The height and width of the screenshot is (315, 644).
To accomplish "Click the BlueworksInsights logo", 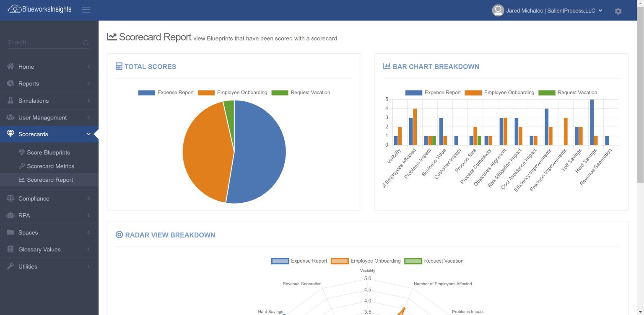I will [x=39, y=8].
